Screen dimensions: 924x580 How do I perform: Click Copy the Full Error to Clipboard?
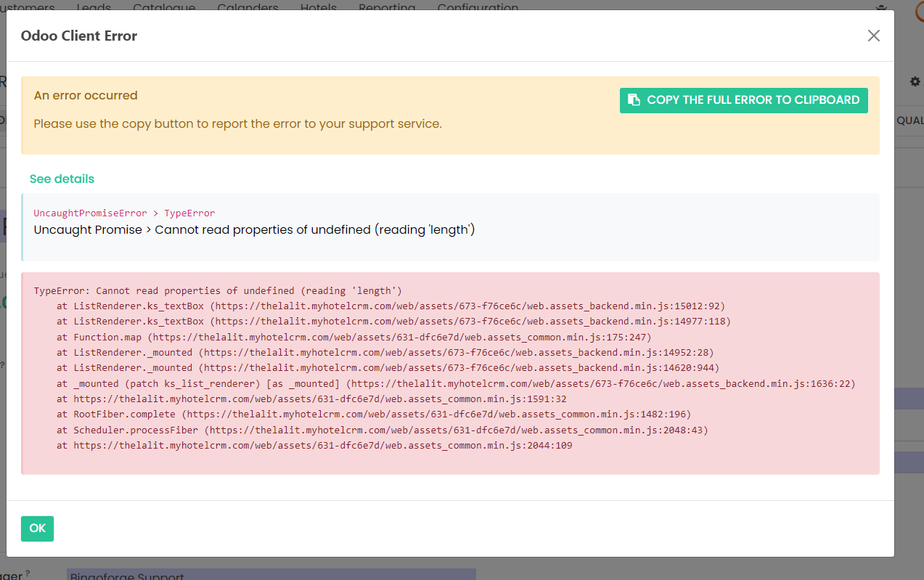pyautogui.click(x=743, y=100)
